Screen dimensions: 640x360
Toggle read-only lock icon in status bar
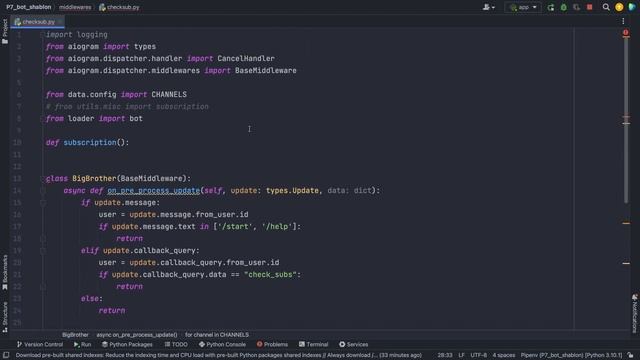[x=631, y=356]
